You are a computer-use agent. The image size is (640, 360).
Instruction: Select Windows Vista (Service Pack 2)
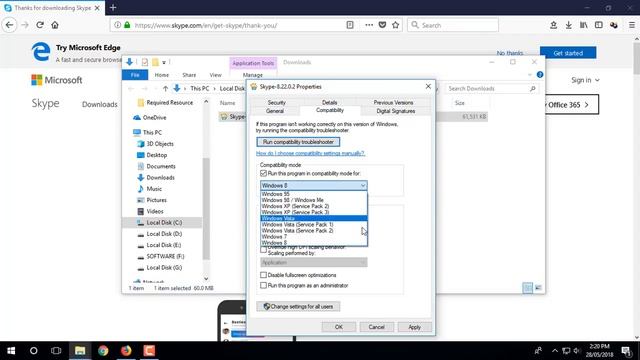tap(313, 231)
